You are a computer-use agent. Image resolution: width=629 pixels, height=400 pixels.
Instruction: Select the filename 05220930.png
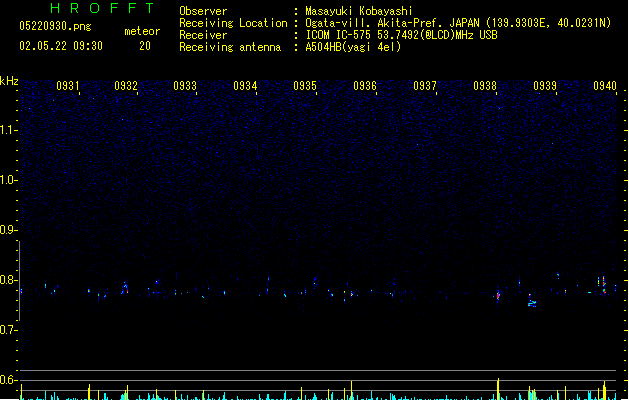point(55,26)
